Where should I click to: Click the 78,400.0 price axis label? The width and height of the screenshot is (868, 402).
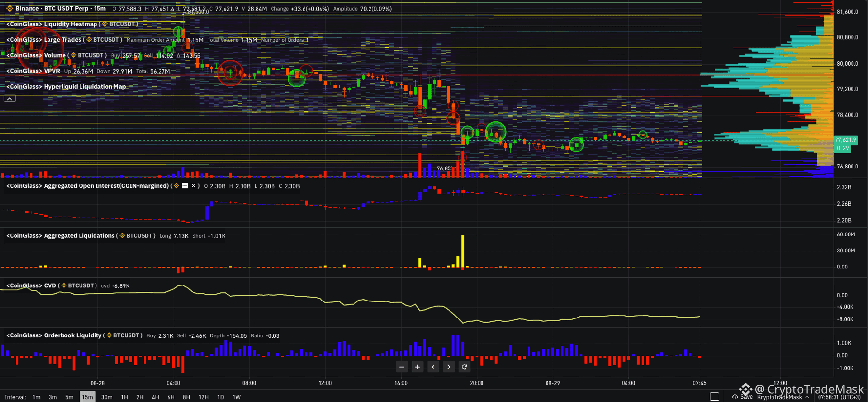tap(848, 115)
